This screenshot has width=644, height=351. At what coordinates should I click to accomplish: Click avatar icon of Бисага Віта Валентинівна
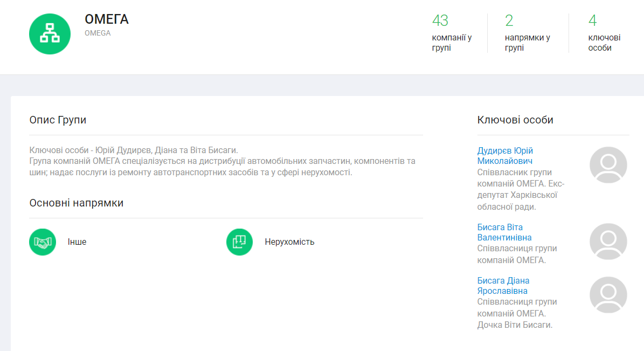click(608, 242)
